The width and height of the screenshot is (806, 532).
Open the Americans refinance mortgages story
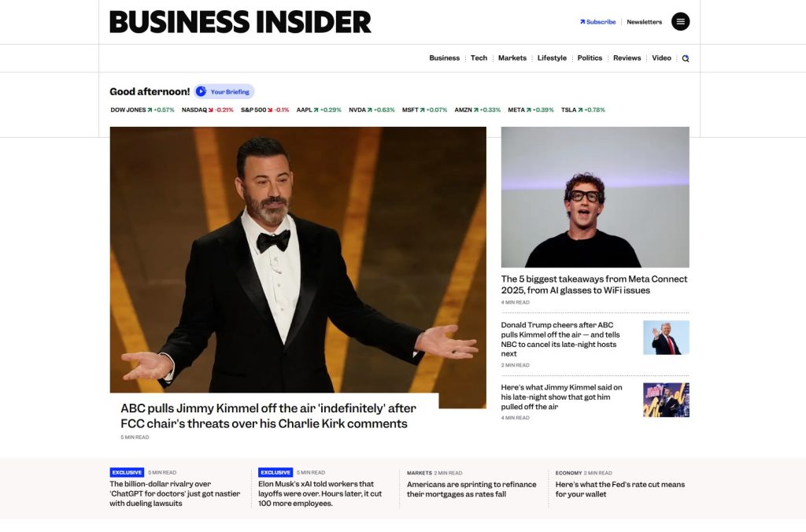pos(471,490)
